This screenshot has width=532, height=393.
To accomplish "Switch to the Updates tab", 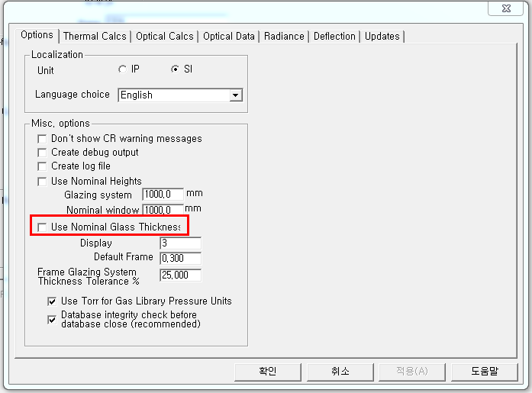I will [x=382, y=36].
